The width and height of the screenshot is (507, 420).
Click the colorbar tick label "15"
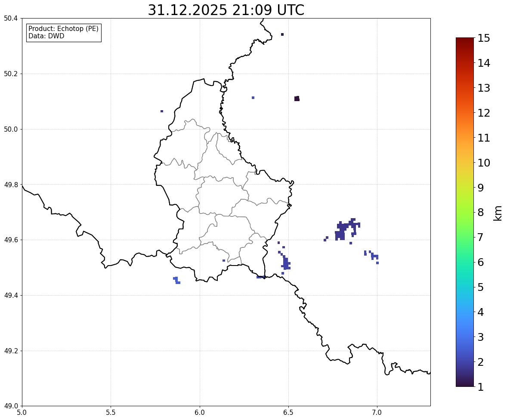(484, 38)
